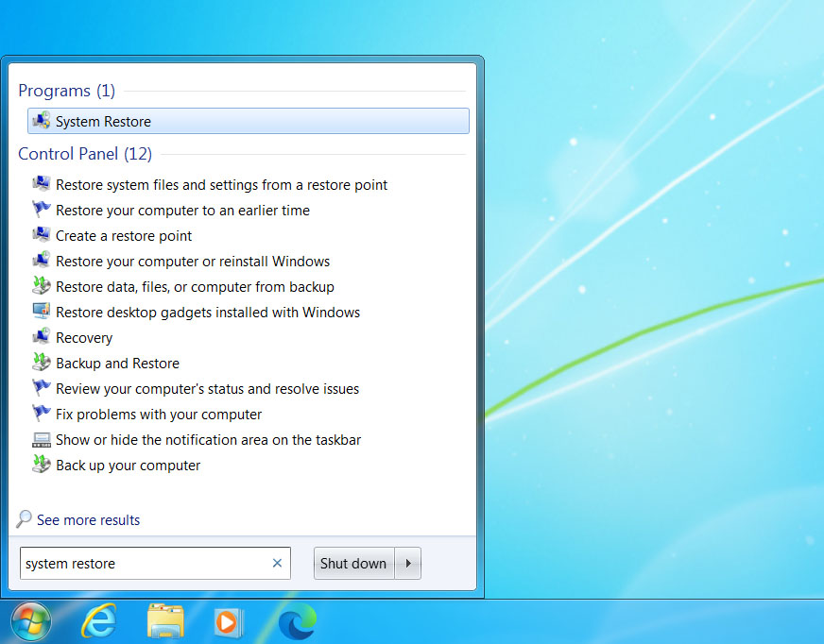Select 'Create a restore point'
The height and width of the screenshot is (644, 824).
click(x=124, y=236)
